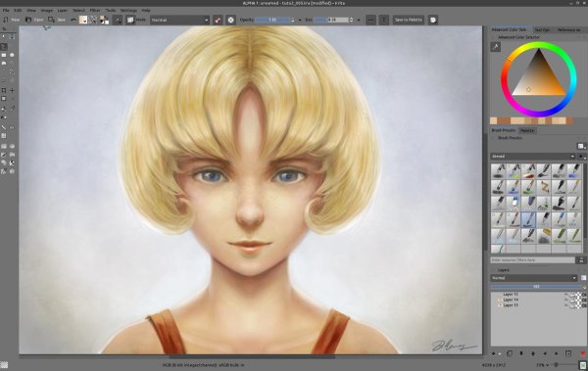
Task: Click the brush Opacity slider
Action: pyautogui.click(x=272, y=20)
